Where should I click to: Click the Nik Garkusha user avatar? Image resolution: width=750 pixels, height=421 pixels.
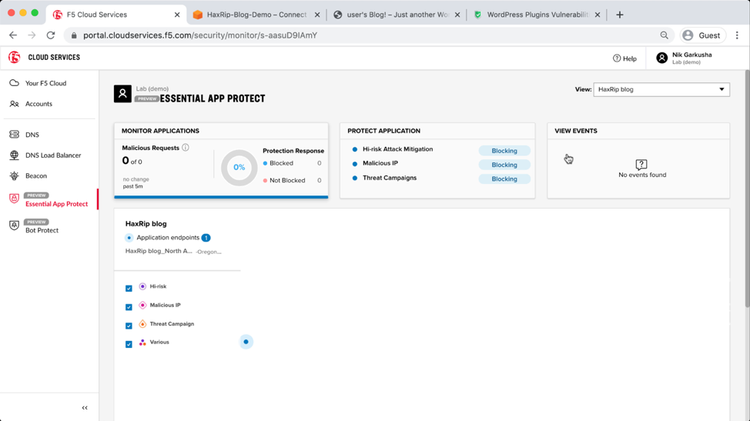pyautogui.click(x=662, y=58)
